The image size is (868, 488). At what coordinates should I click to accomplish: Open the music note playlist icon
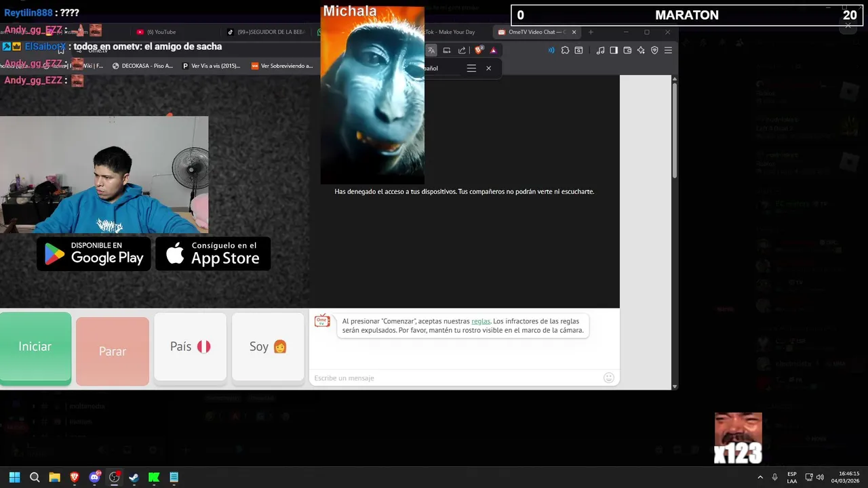[x=600, y=50]
